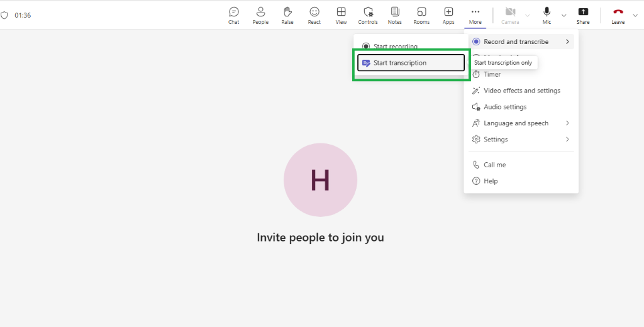The image size is (644, 327).
Task: Leave the meeting
Action: tap(618, 16)
